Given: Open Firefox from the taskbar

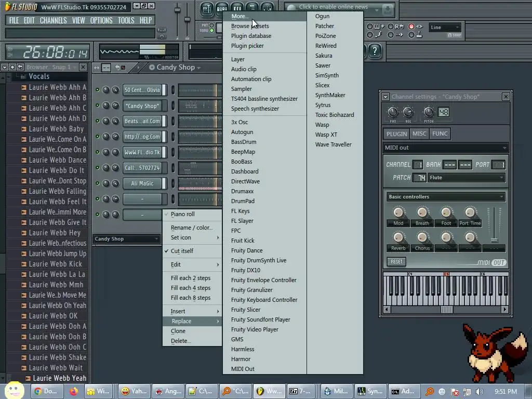Looking at the screenshot, I should 74,391.
